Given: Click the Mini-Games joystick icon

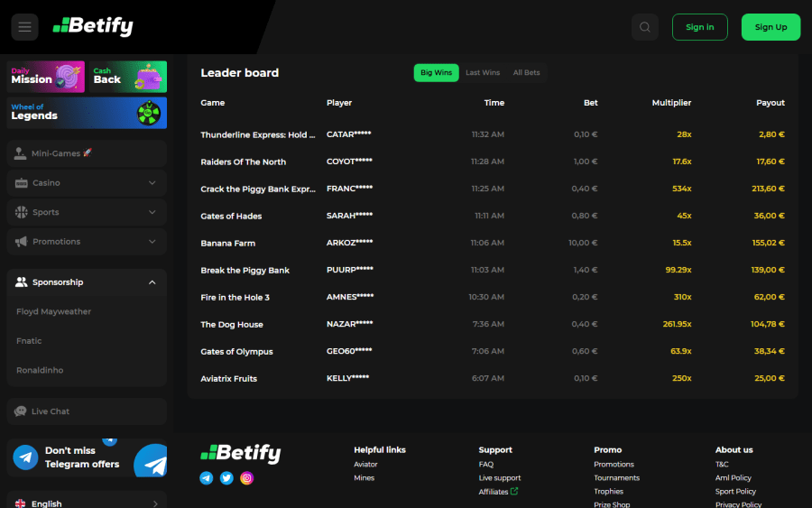Looking at the screenshot, I should click(x=20, y=153).
